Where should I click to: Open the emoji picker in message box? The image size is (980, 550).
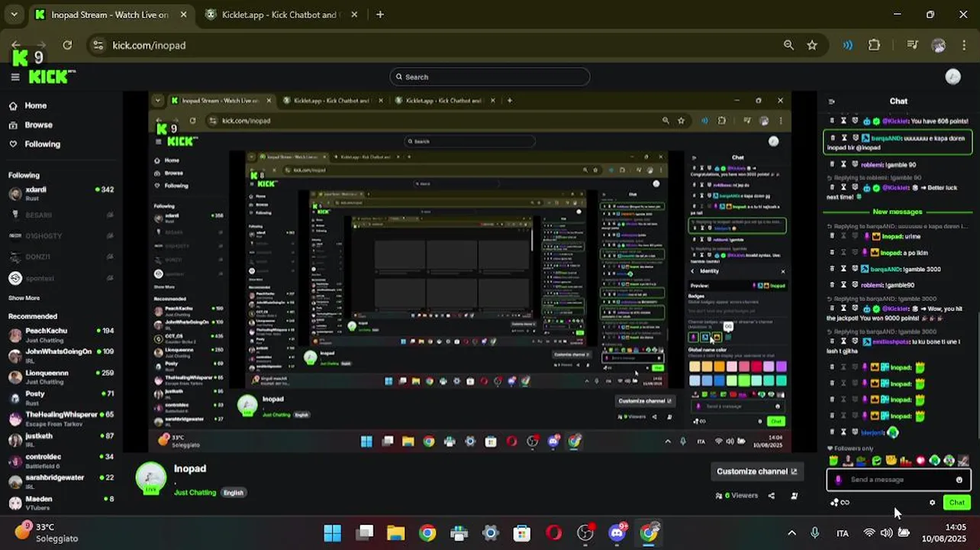959,480
